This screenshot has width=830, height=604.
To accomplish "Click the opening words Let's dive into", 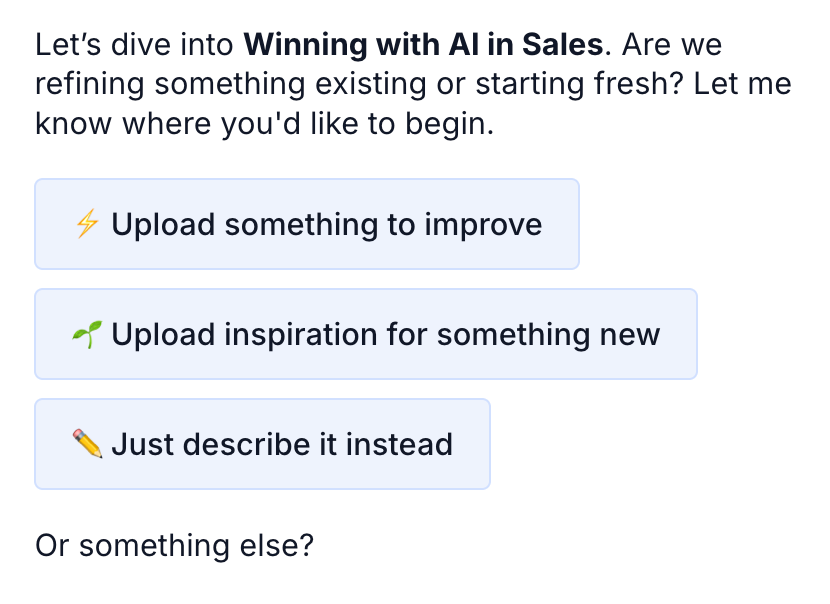I will pos(134,44).
